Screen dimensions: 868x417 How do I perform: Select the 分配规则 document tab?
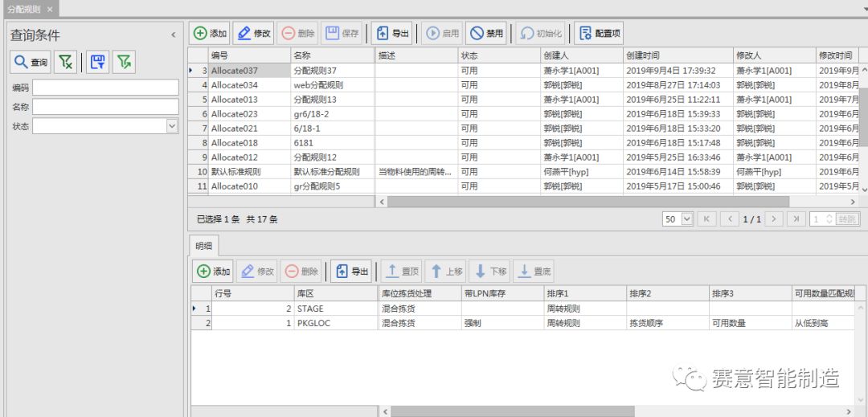click(23, 8)
